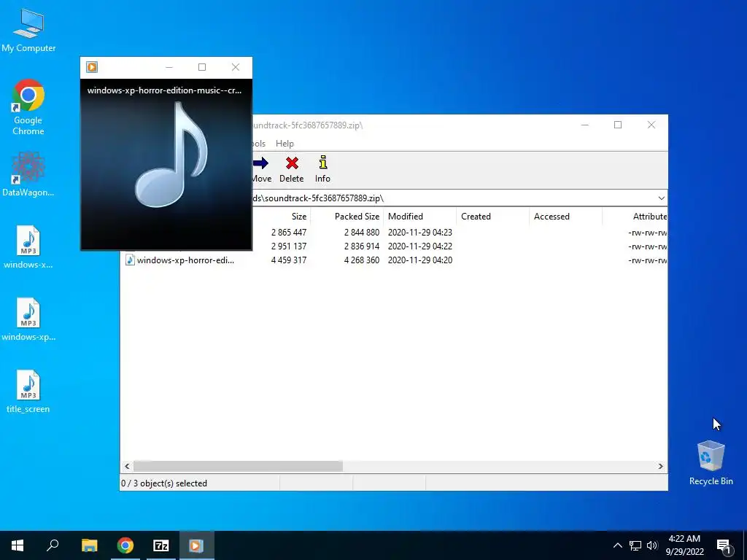Close the media player window
This screenshot has width=747, height=560.
(236, 67)
